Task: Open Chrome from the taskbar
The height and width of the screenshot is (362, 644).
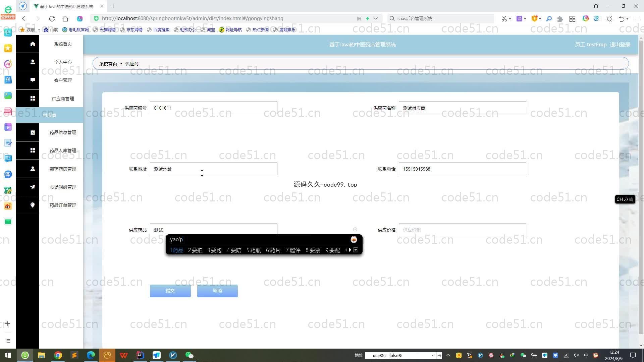Action: (x=58, y=355)
